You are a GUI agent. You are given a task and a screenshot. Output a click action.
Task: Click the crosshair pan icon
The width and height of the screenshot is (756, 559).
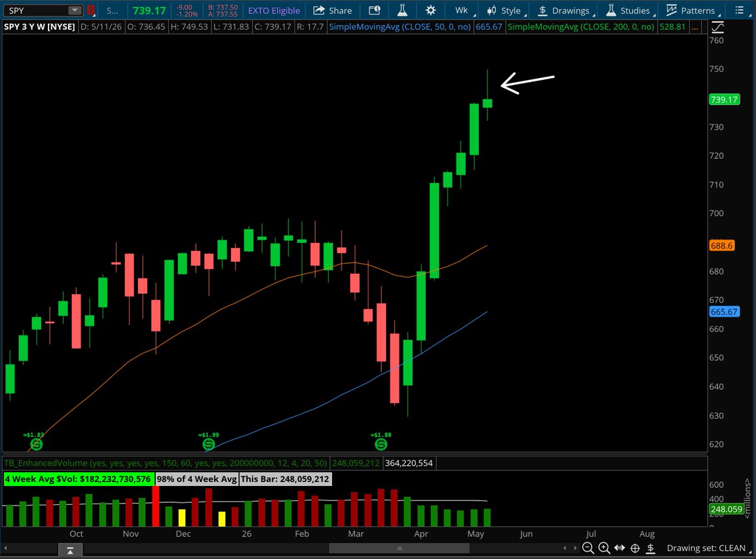point(635,548)
